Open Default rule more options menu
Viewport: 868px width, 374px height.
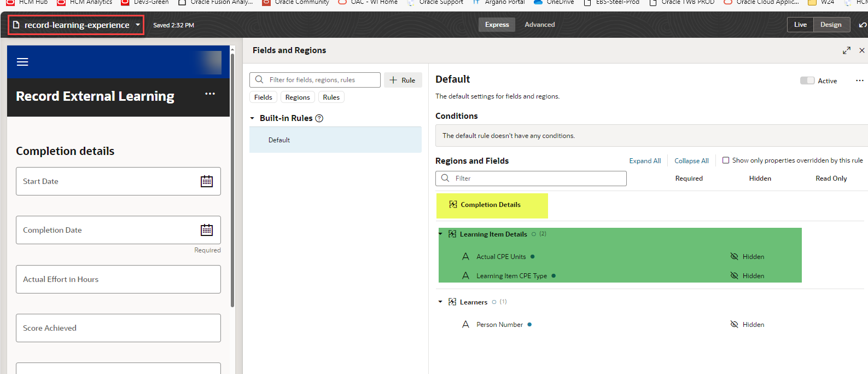(x=860, y=80)
